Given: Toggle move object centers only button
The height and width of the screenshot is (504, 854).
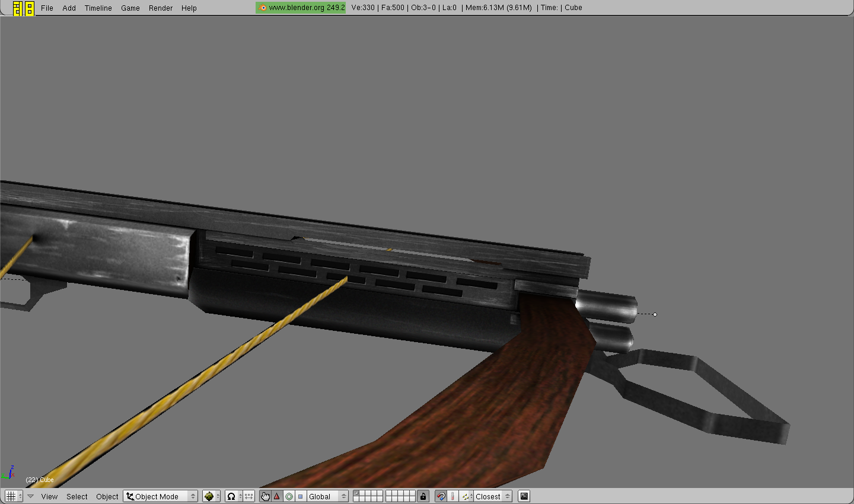Looking at the screenshot, I should [249, 496].
